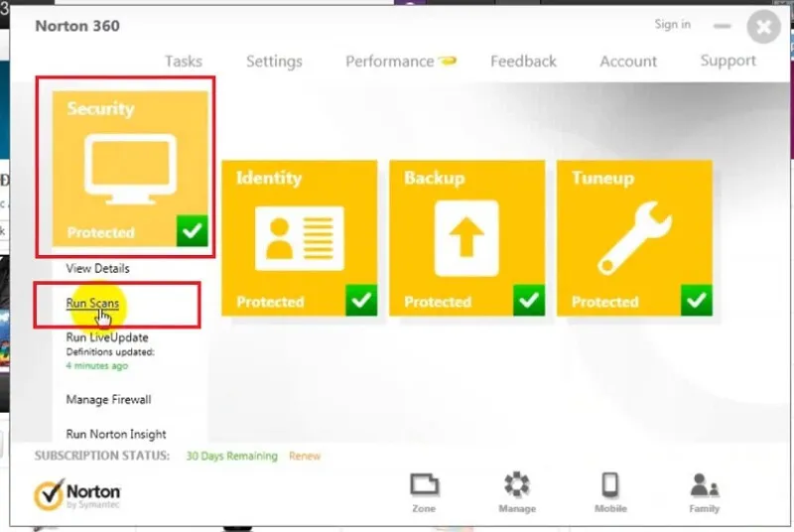
Task: Open the Feedback menu item
Action: [523, 62]
